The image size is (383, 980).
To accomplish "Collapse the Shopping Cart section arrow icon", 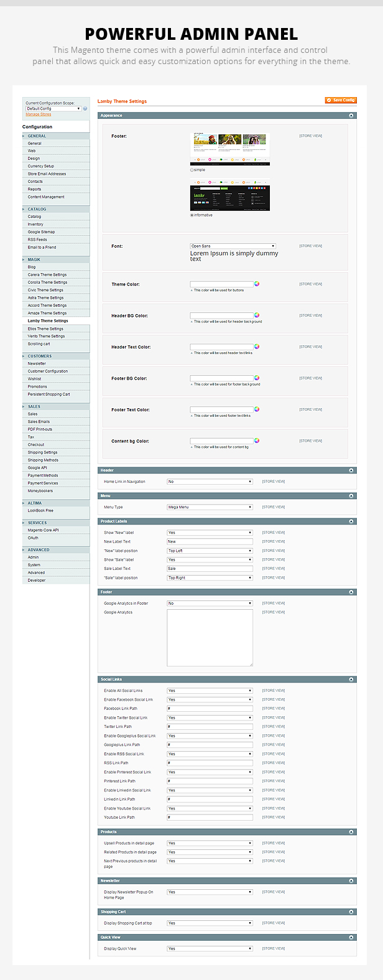I will click(x=351, y=912).
